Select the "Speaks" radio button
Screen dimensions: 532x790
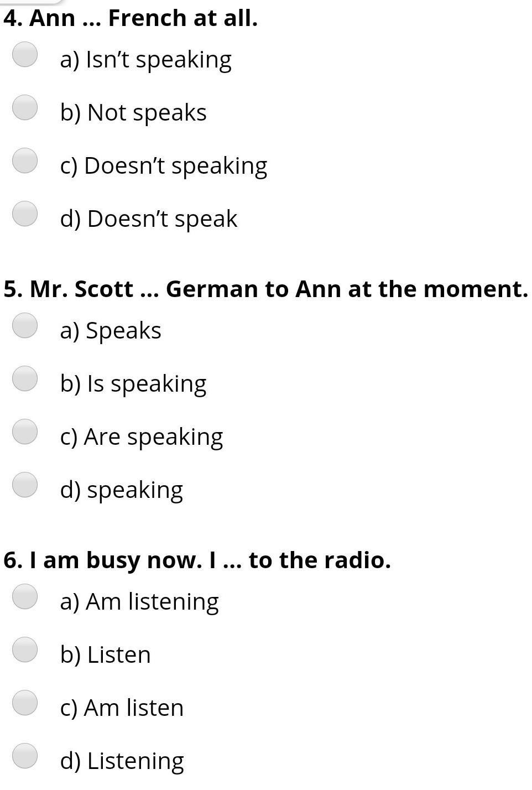[x=25, y=325]
